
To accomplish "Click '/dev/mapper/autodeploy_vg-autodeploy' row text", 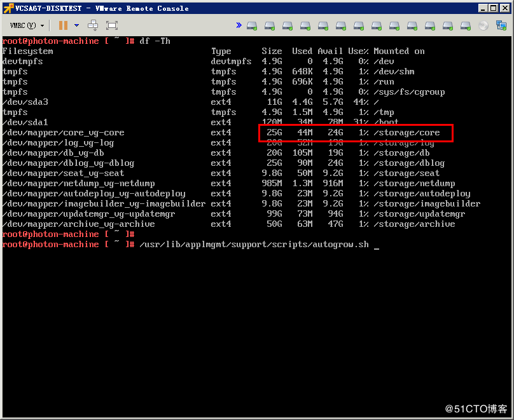I will 94,194.
